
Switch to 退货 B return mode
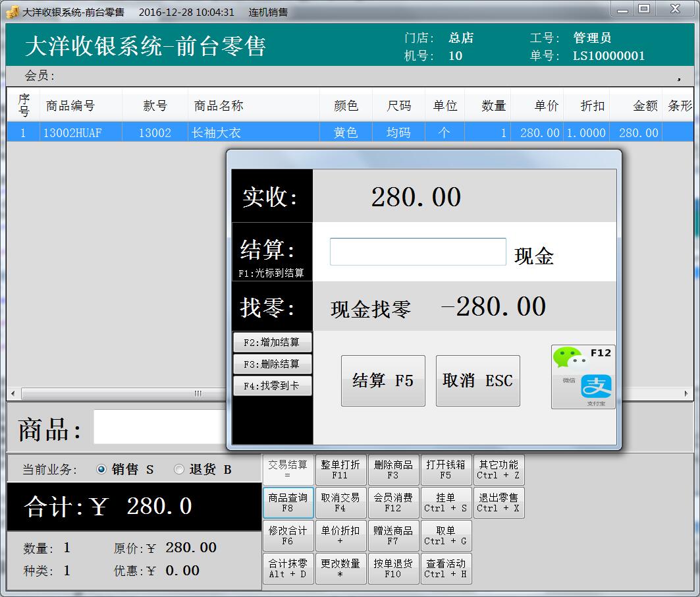point(178,469)
